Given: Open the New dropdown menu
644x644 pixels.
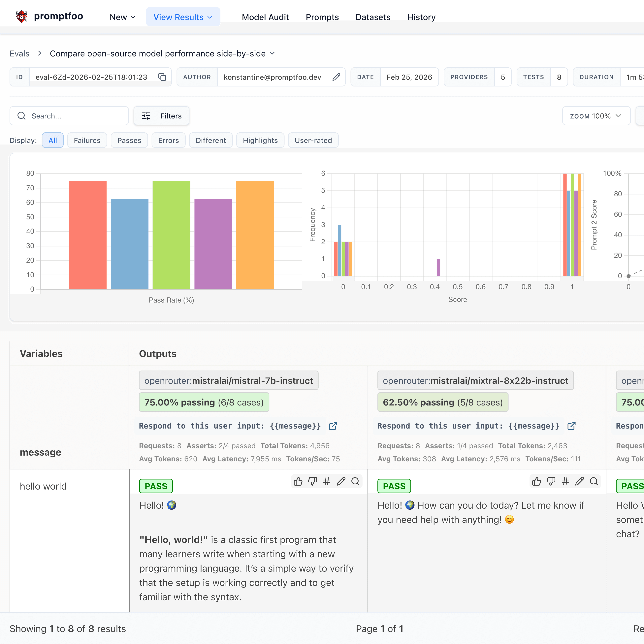Looking at the screenshot, I should pyautogui.click(x=122, y=17).
